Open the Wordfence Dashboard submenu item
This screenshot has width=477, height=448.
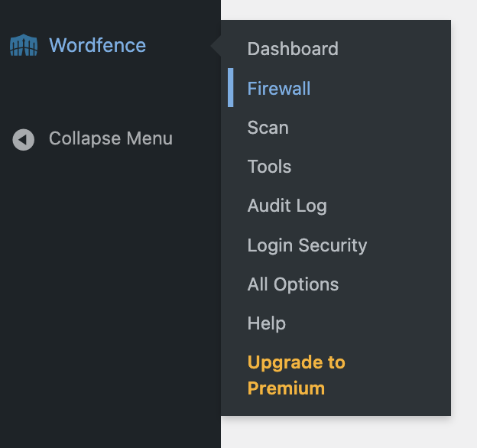coord(293,49)
